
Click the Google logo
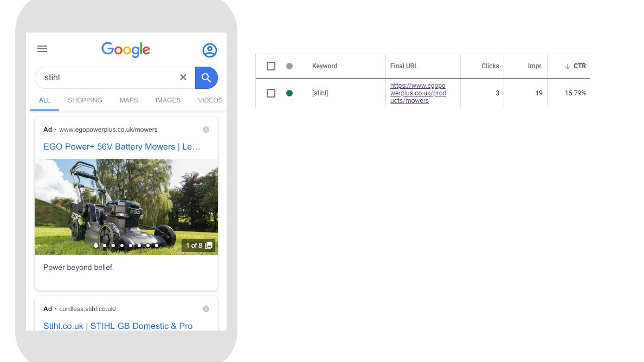[126, 50]
